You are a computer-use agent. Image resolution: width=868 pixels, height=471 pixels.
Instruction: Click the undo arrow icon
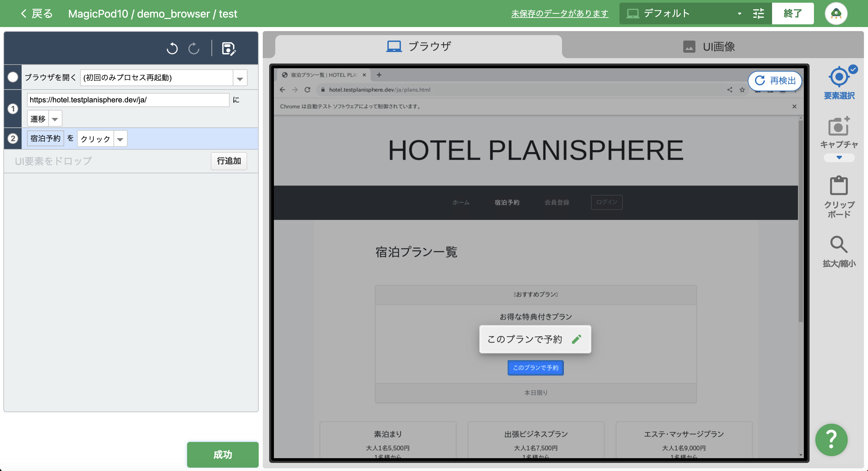pyautogui.click(x=172, y=48)
